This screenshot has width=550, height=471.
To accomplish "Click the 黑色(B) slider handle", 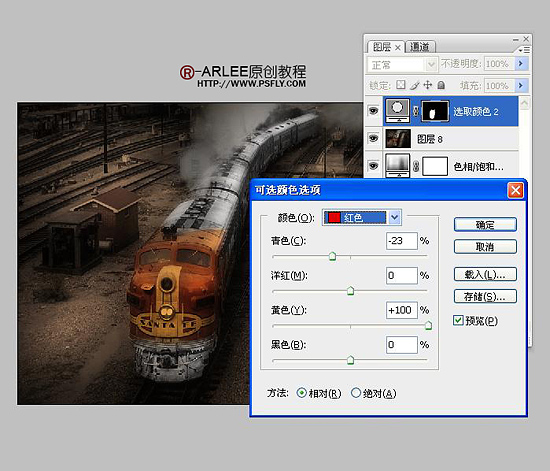I will click(350, 360).
